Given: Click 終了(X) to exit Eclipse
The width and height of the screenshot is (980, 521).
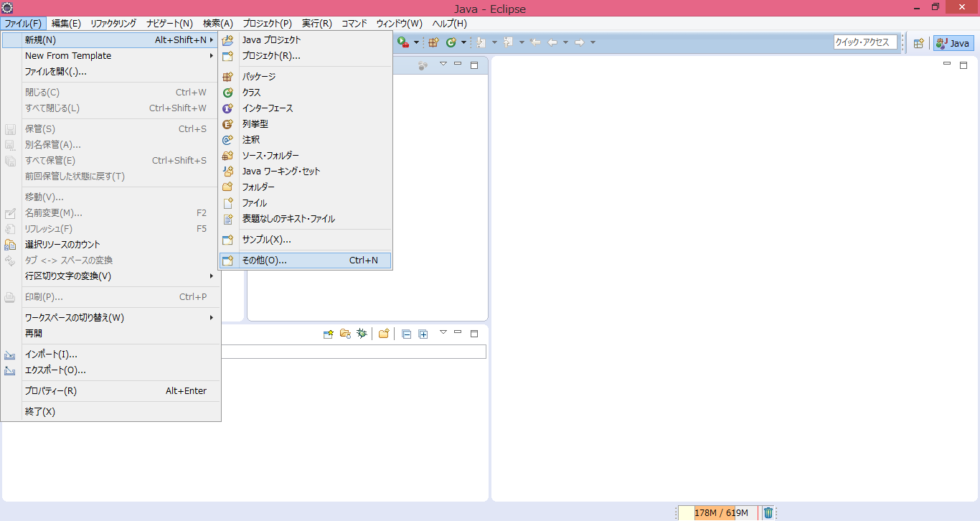Looking at the screenshot, I should point(111,412).
